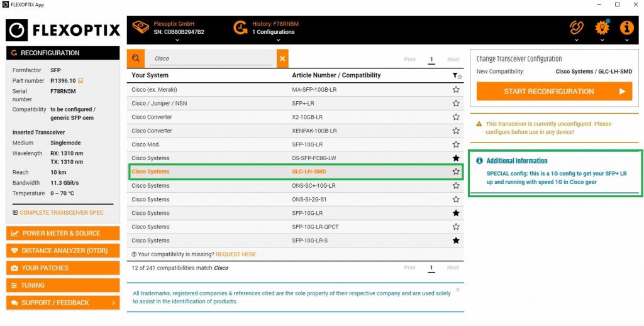Click the warning triangle icon
This screenshot has height=326, width=644.
pos(479,124)
